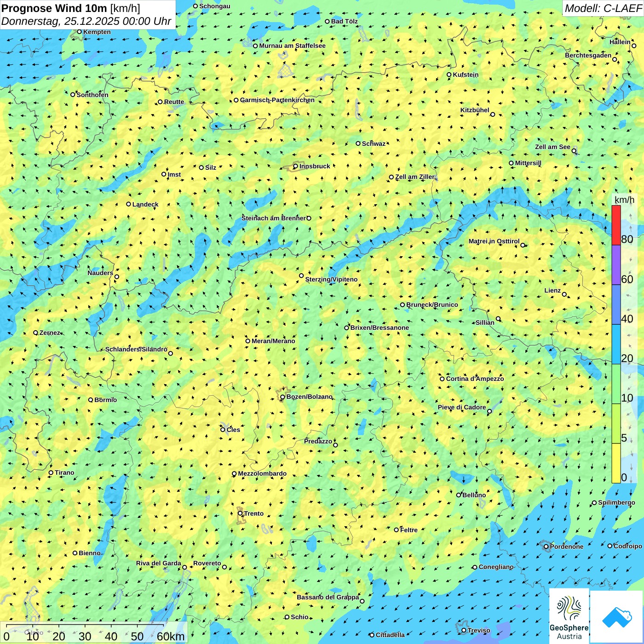Click the cyan 20 km/h legend color
The height and width of the screenshot is (644, 644).
tap(616, 345)
